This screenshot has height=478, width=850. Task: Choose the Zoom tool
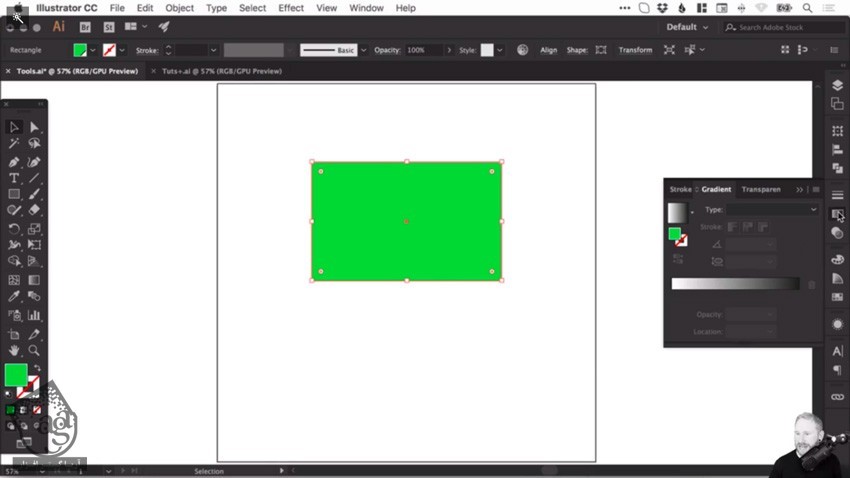[34, 351]
